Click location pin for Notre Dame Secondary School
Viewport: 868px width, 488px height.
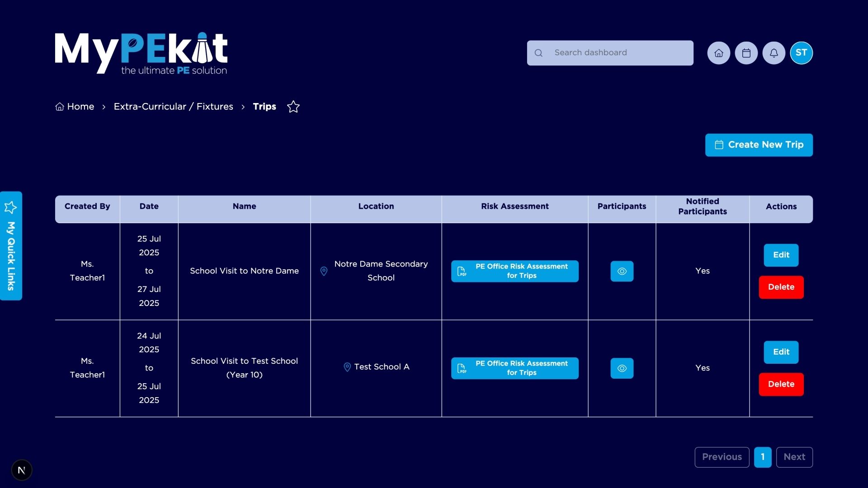coord(324,271)
